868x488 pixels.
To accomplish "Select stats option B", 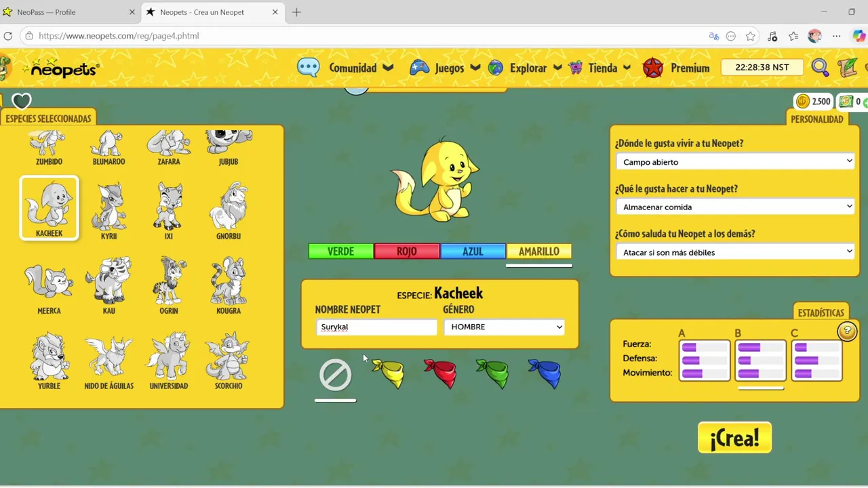I will [x=761, y=360].
